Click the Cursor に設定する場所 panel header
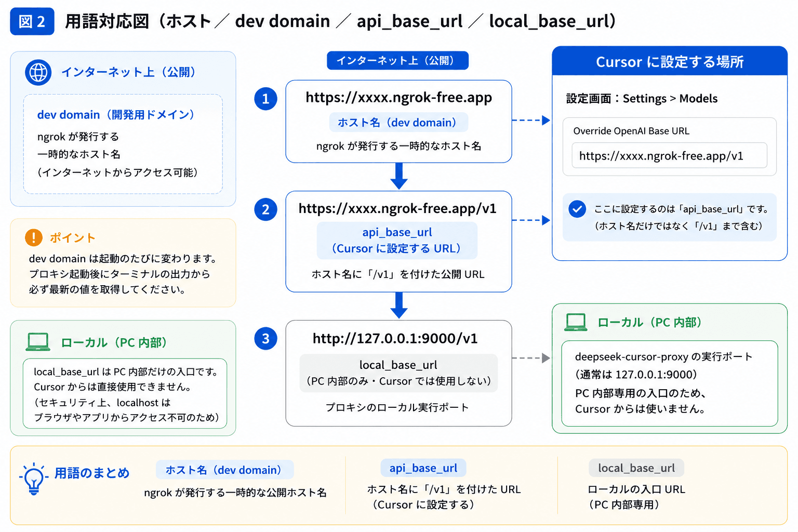Screen dimensions: 798x532 (670, 61)
